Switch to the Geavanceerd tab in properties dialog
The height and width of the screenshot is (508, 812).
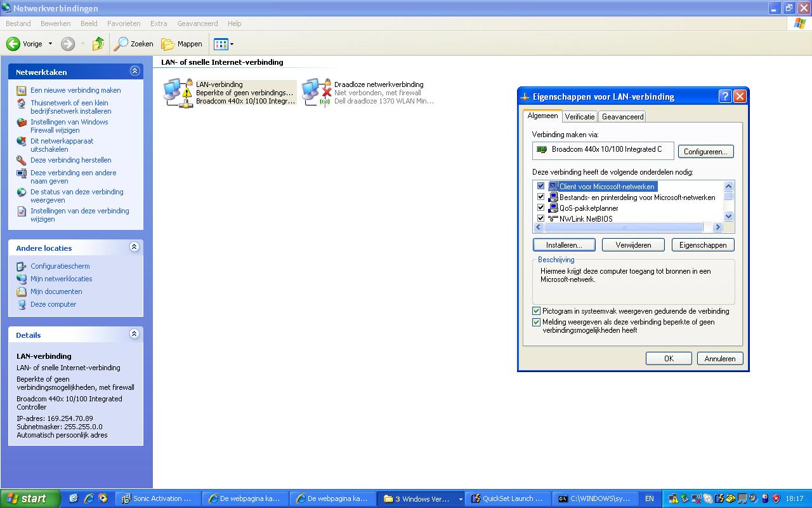622,117
